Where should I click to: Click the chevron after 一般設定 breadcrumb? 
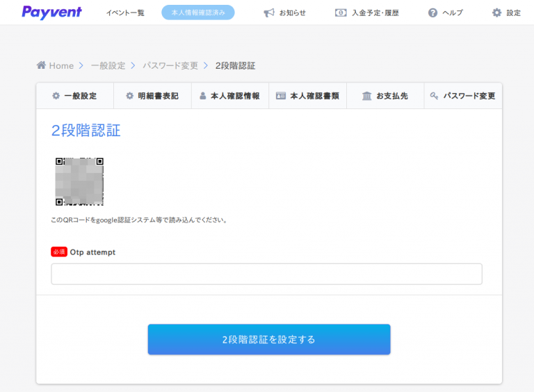(x=133, y=65)
